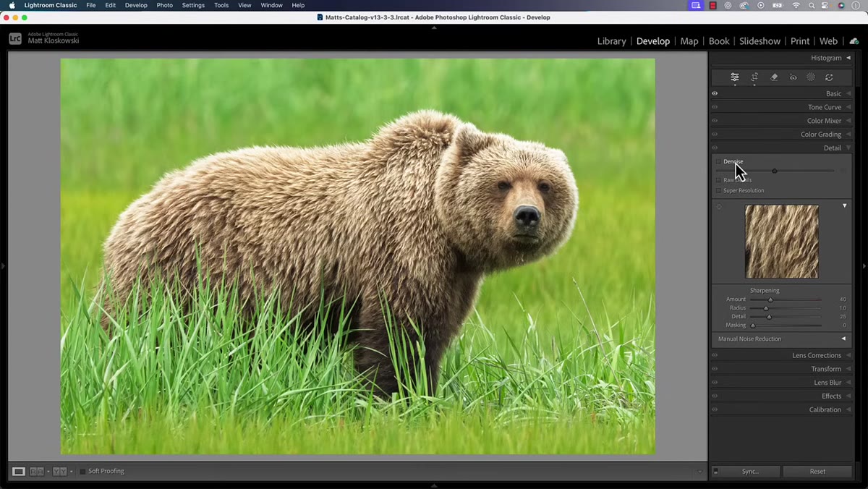Switch to the Web module
This screenshot has width=868, height=489.
828,41
